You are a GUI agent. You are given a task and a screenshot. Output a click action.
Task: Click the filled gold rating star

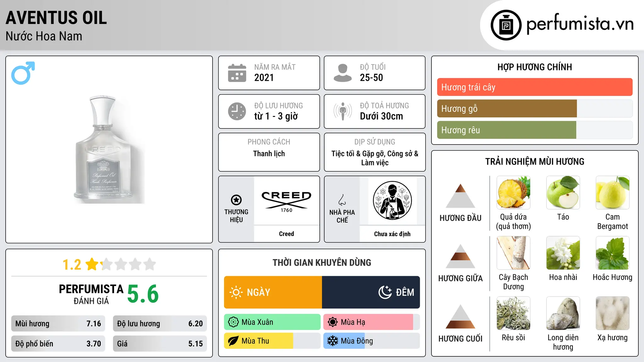tap(92, 264)
